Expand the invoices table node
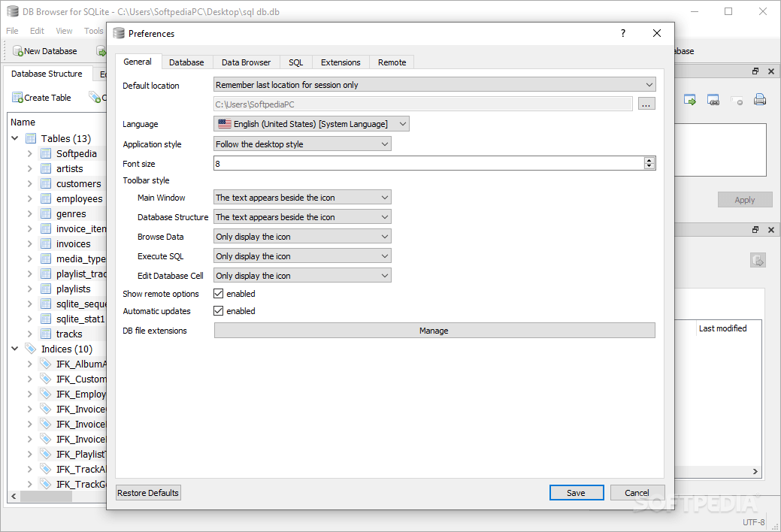Viewport: 781px width, 532px height. click(30, 243)
